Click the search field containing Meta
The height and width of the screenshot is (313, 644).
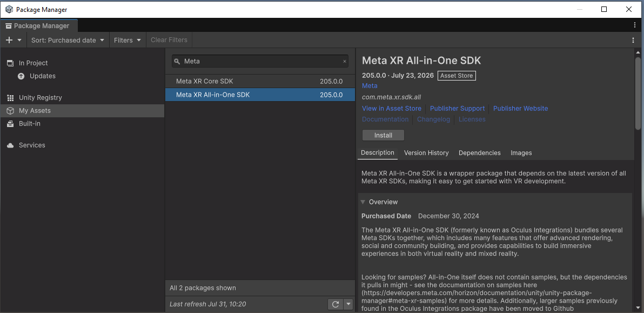260,61
